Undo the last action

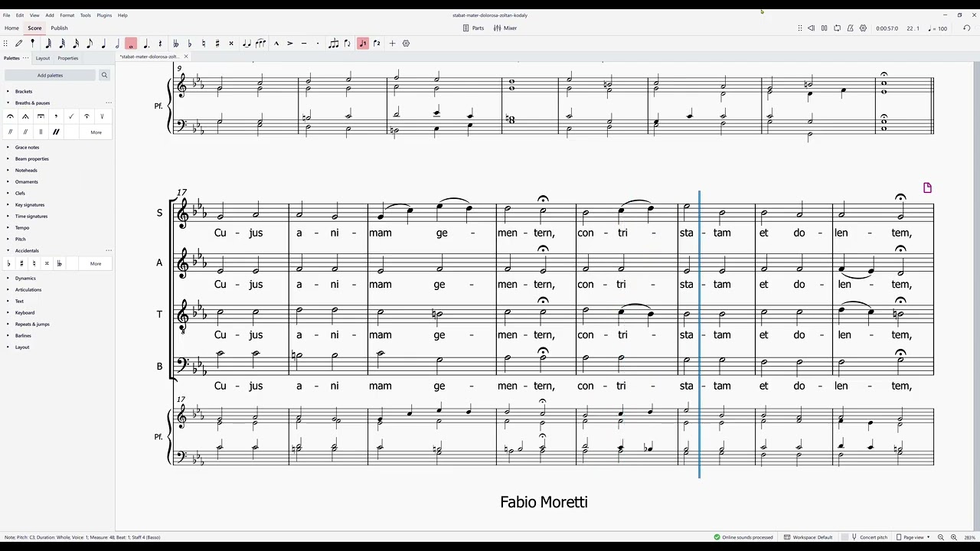966,28
